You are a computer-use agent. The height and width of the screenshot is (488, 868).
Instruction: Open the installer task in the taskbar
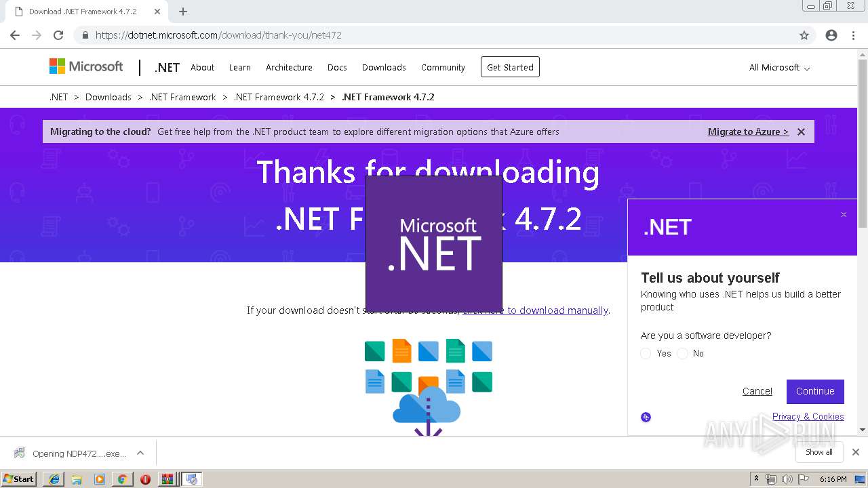191,479
